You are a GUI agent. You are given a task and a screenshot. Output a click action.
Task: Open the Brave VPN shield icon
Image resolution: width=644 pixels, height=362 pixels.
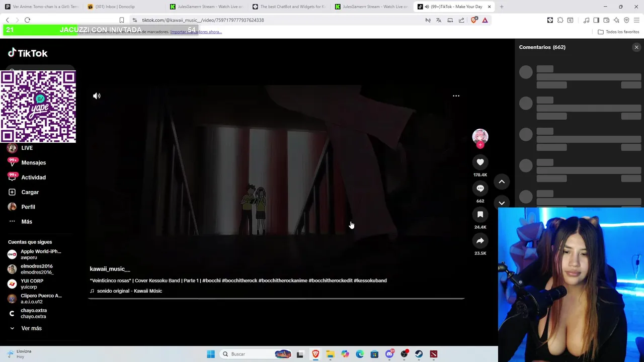[626, 20]
